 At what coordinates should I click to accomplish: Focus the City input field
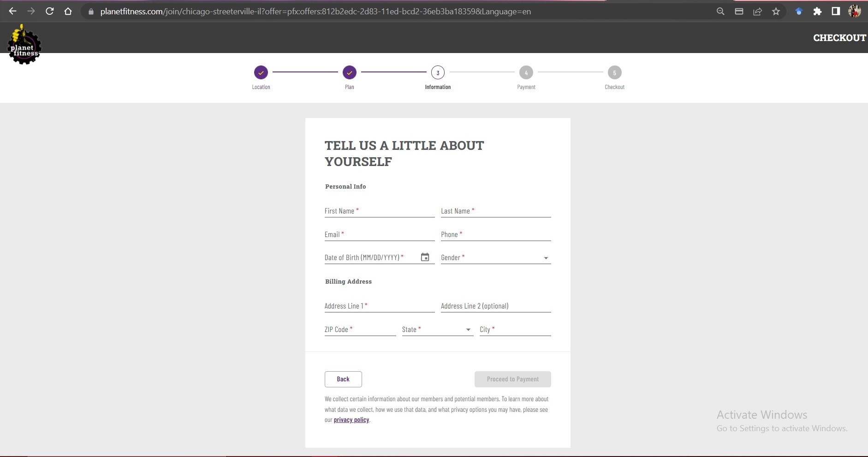(x=515, y=329)
